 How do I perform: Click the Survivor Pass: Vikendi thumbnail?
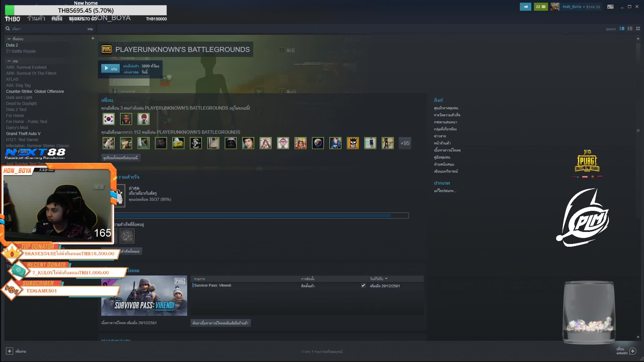click(x=144, y=296)
